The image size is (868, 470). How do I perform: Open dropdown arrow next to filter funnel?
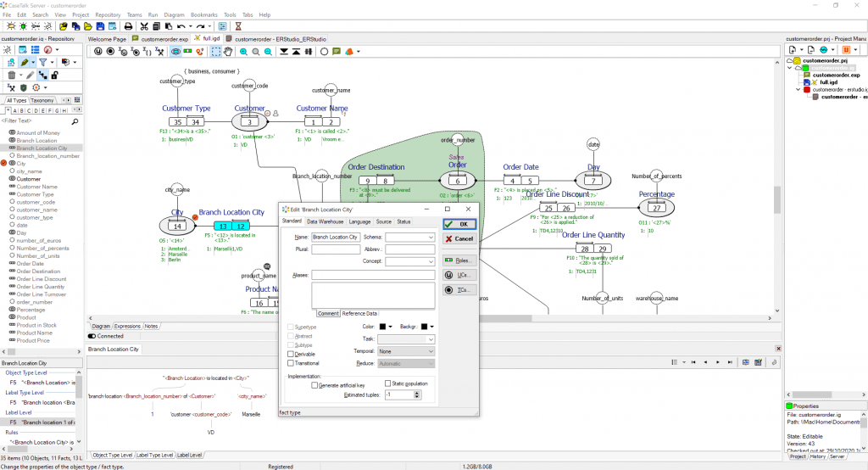[x=52, y=62]
